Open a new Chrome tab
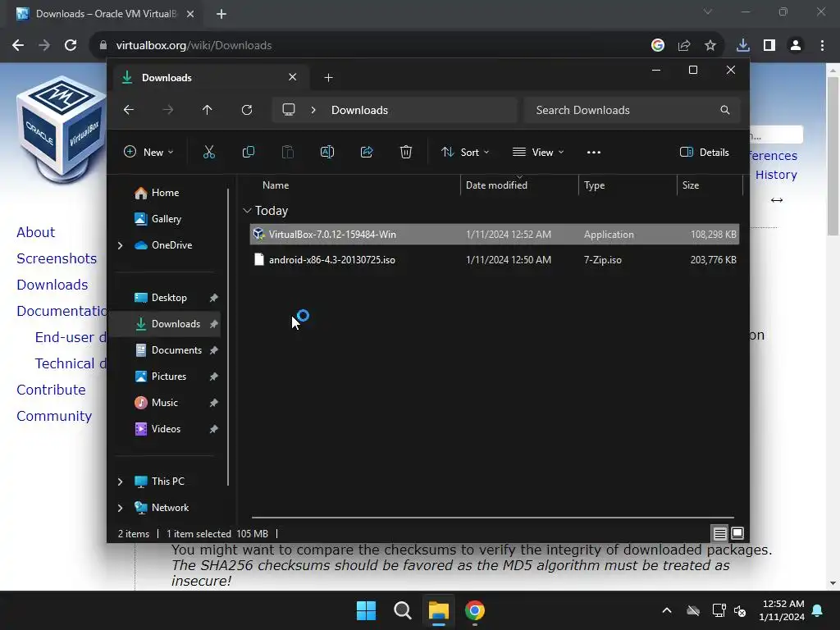 click(x=221, y=14)
